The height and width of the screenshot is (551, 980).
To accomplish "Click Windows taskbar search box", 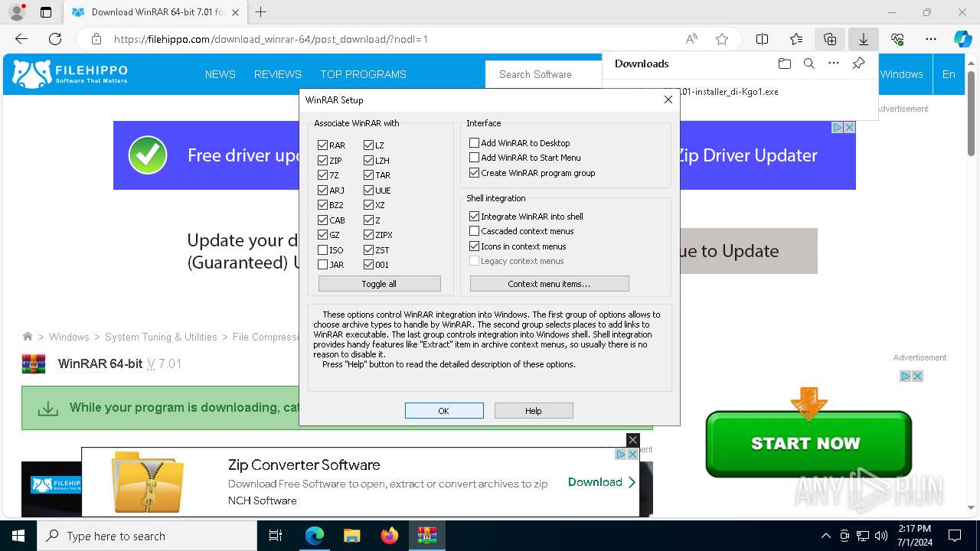I will pos(147,536).
